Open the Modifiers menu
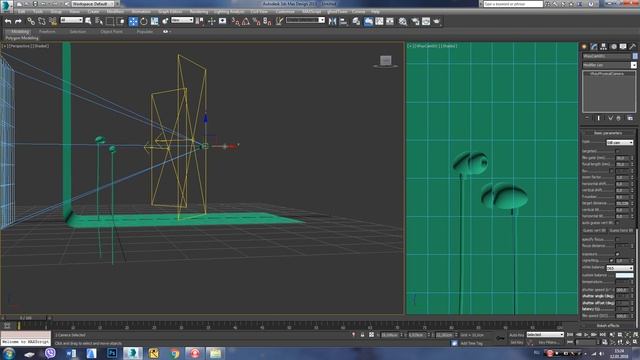The height and width of the screenshot is (360, 640). 116,12
